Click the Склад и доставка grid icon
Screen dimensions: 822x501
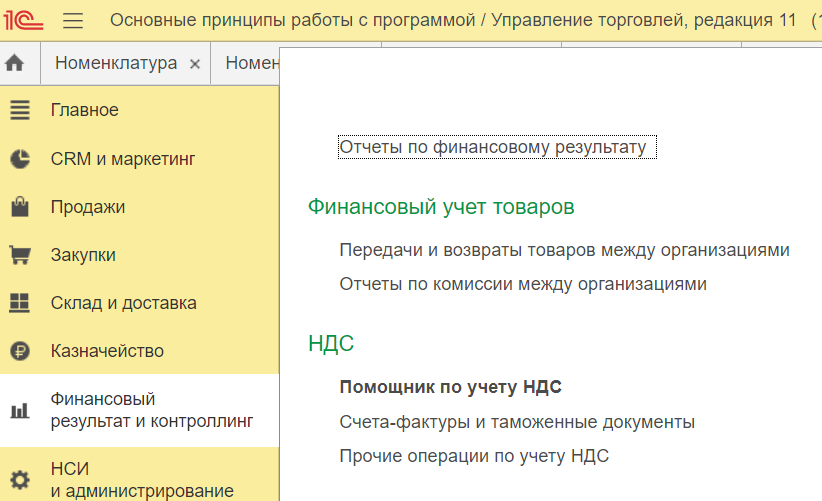click(20, 303)
